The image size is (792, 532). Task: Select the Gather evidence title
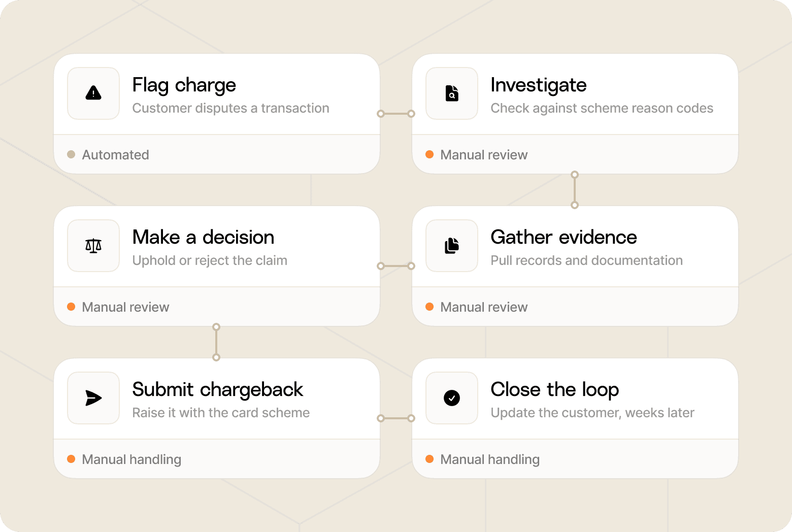564,237
